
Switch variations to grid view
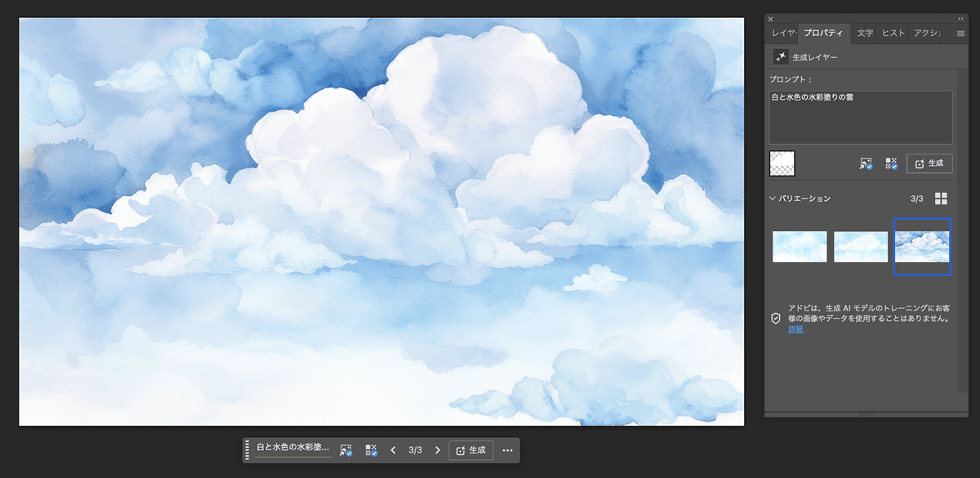point(941,199)
